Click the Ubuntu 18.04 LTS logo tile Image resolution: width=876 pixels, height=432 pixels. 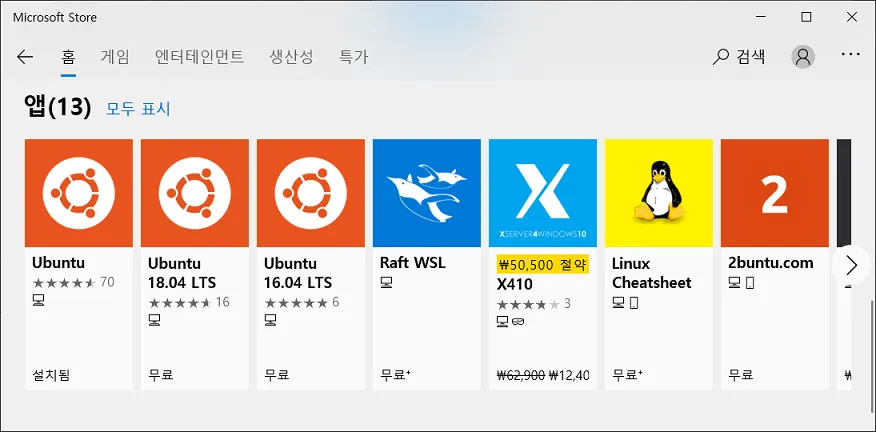tap(194, 193)
